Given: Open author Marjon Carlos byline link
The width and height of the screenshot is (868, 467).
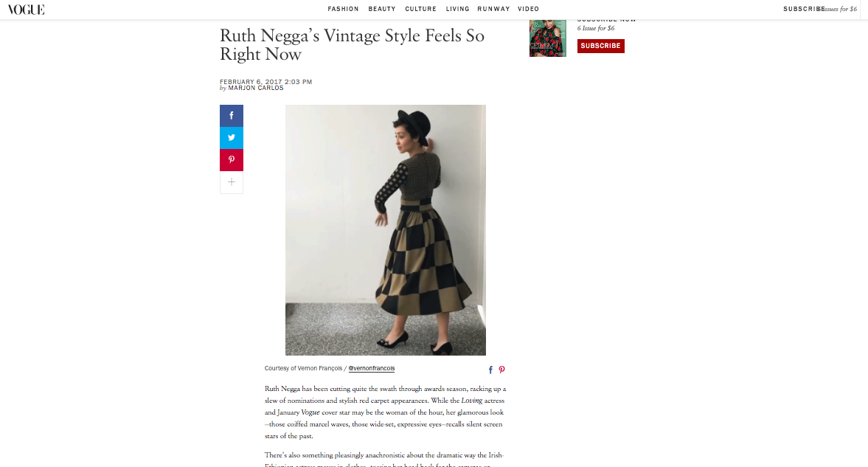Looking at the screenshot, I should (256, 88).
